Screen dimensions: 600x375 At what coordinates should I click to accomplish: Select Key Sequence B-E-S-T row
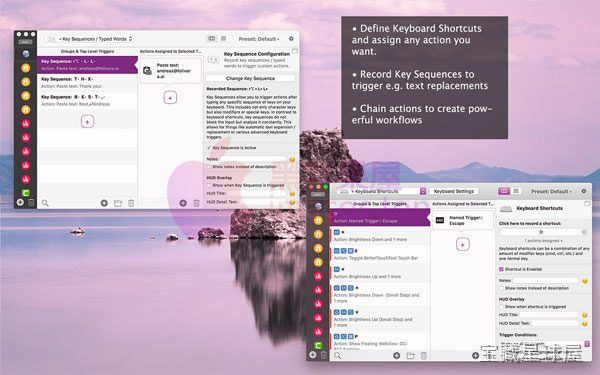point(87,100)
